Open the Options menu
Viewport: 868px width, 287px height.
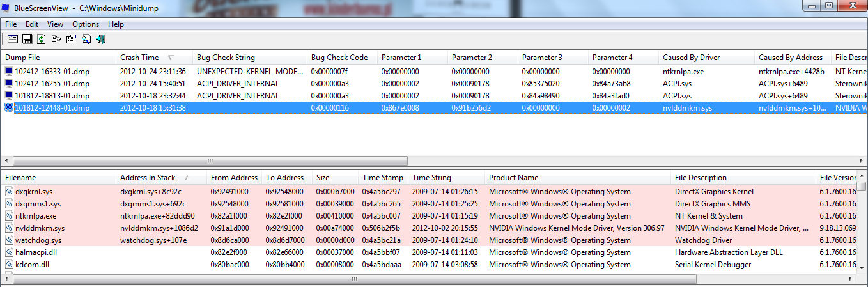86,24
